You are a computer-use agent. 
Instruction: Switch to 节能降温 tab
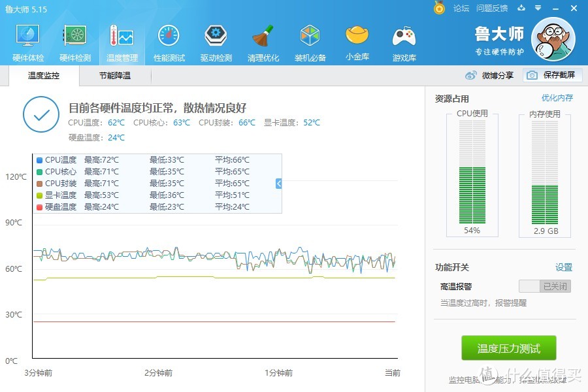(x=115, y=76)
